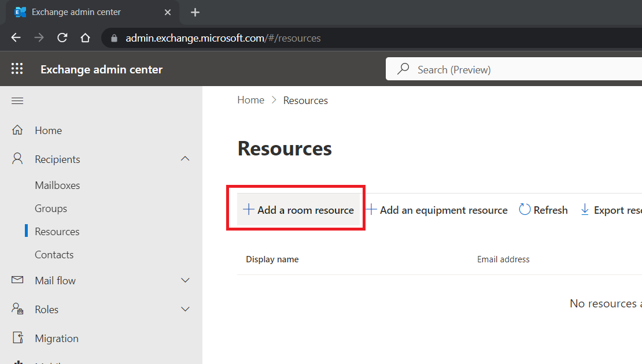Reload the page with browser refresh icon

(x=62, y=38)
